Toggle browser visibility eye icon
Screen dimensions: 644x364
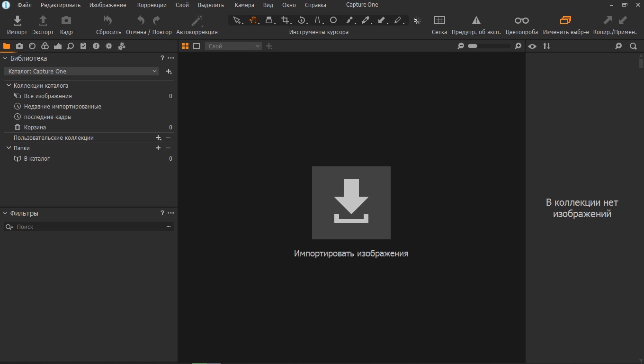tap(533, 46)
